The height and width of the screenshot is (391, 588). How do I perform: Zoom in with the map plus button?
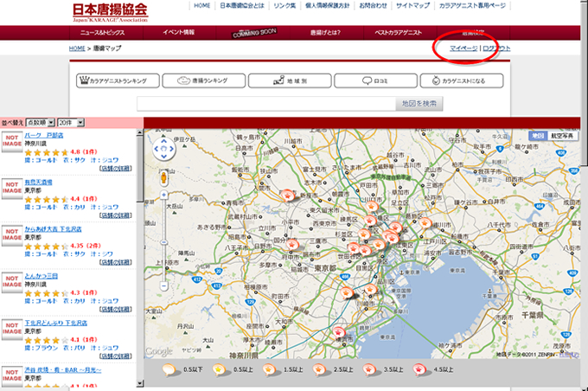click(x=164, y=195)
